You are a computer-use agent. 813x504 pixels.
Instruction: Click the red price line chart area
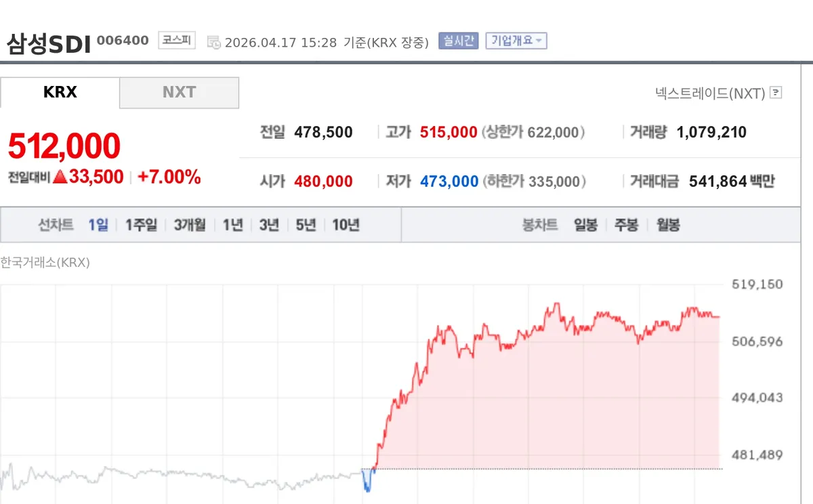pyautogui.click(x=549, y=393)
